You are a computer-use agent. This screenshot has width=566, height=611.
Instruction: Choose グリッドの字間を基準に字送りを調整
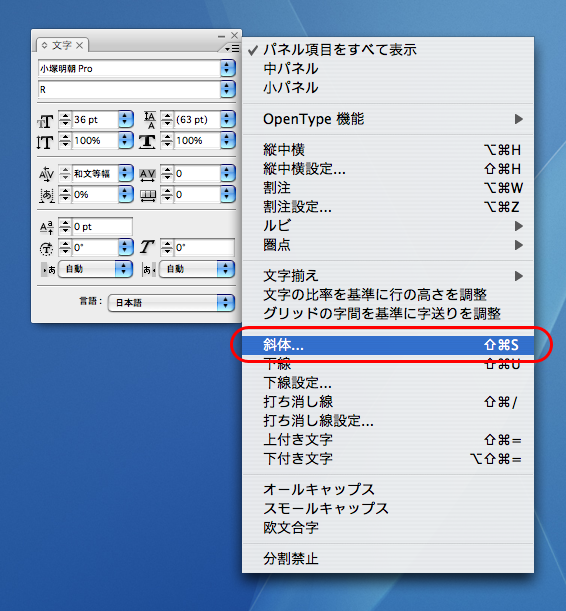pyautogui.click(x=388, y=314)
